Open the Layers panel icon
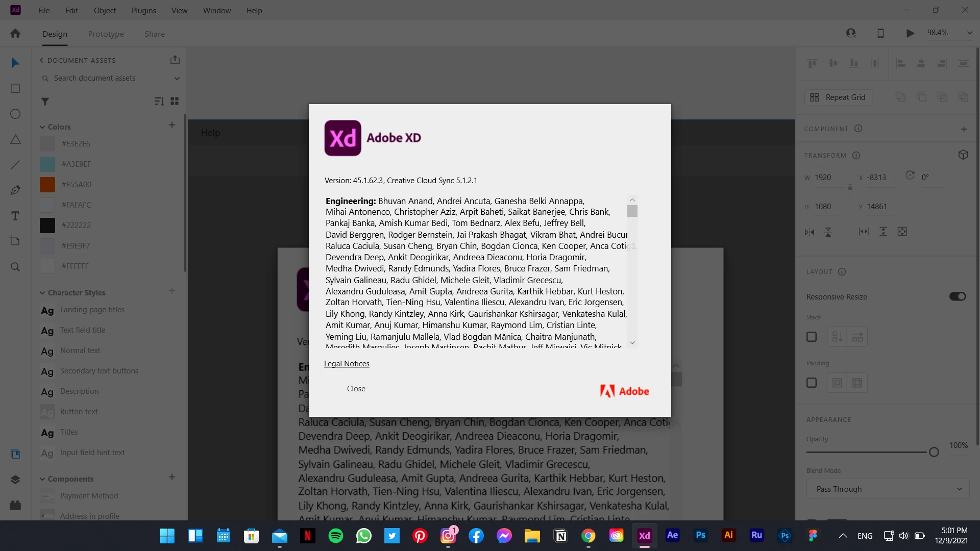980x551 pixels. tap(15, 480)
